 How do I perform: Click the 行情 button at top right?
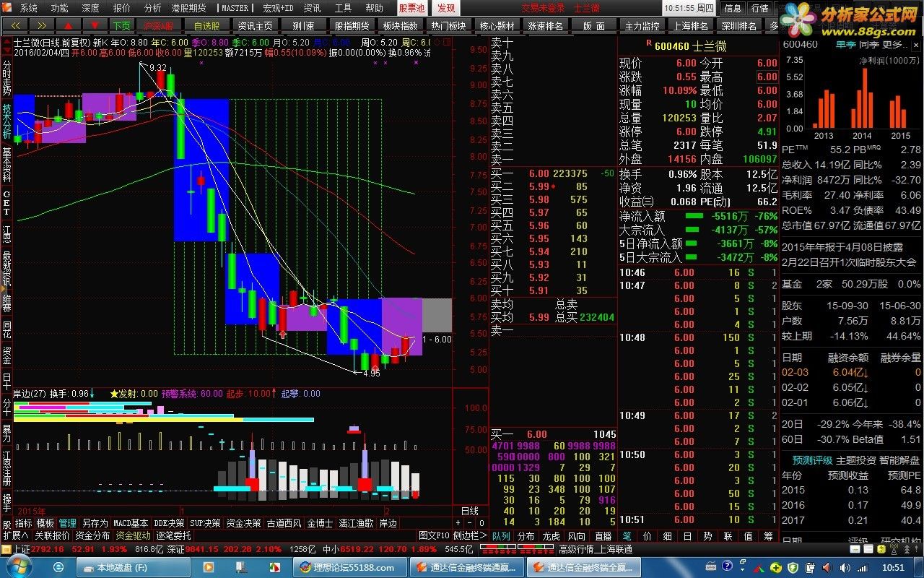[759, 8]
